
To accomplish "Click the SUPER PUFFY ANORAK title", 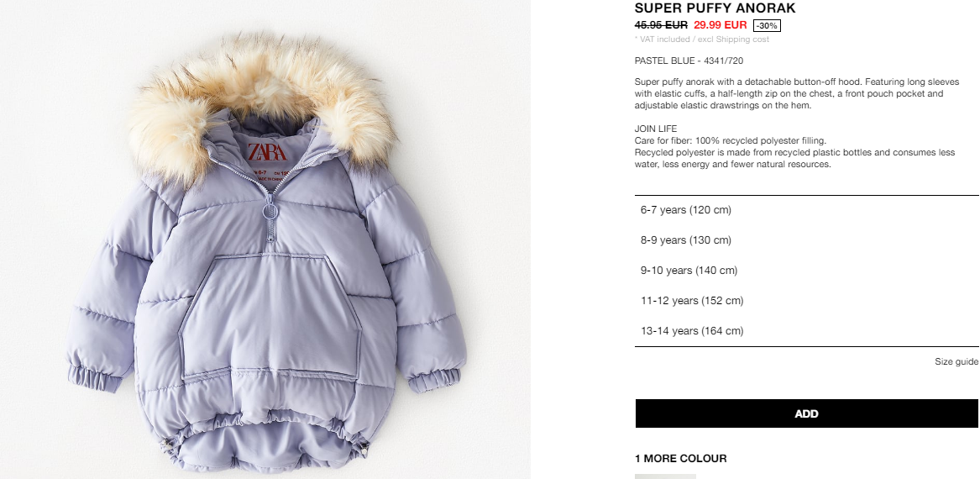I will (x=715, y=8).
